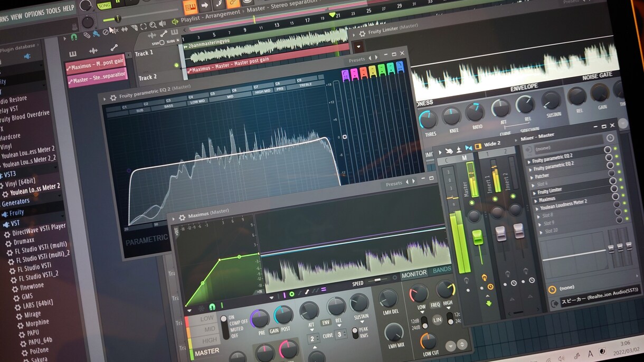Collapse the Generators browser category

(15, 203)
